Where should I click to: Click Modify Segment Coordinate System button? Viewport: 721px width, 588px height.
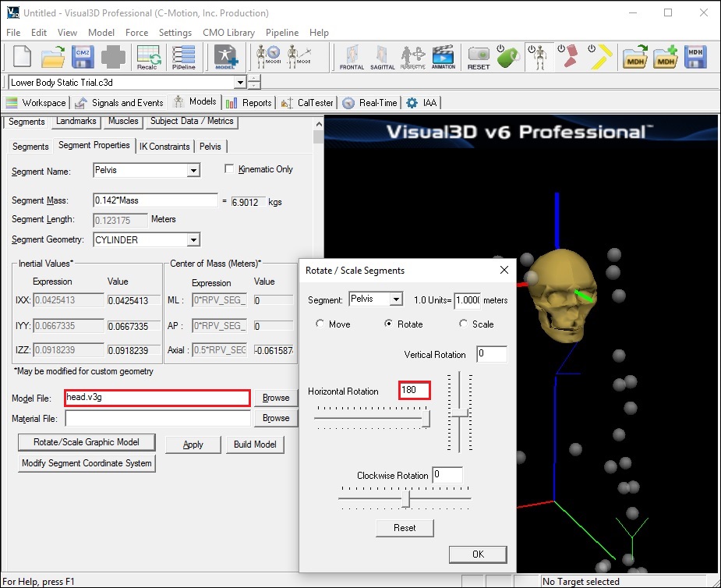click(x=87, y=463)
